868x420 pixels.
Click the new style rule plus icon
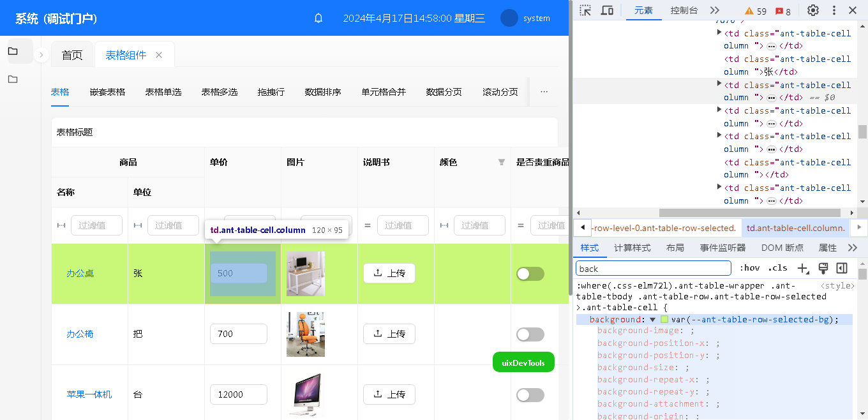[x=803, y=268]
